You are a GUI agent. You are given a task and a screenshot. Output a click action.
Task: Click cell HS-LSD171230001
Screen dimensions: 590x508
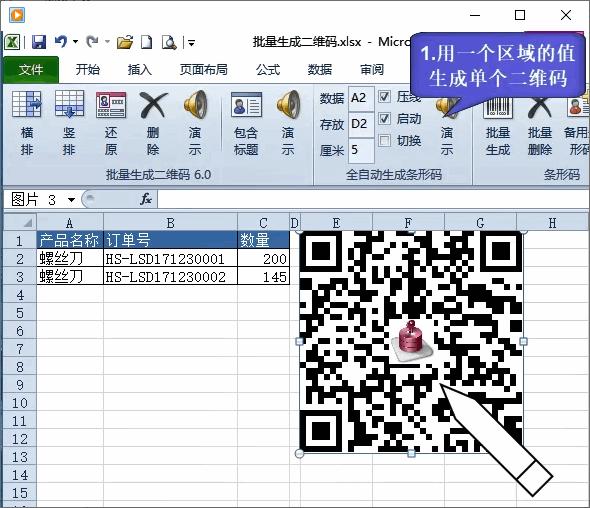[170, 259]
